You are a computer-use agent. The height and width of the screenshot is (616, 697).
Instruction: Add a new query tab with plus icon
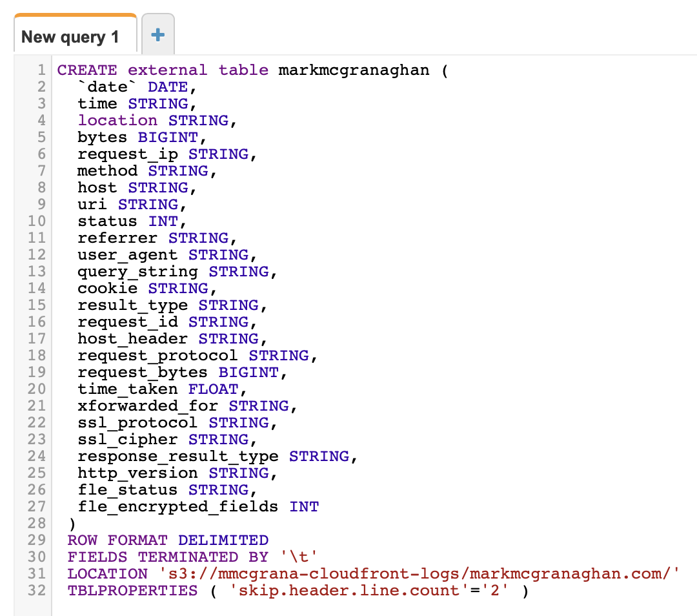coord(158,35)
